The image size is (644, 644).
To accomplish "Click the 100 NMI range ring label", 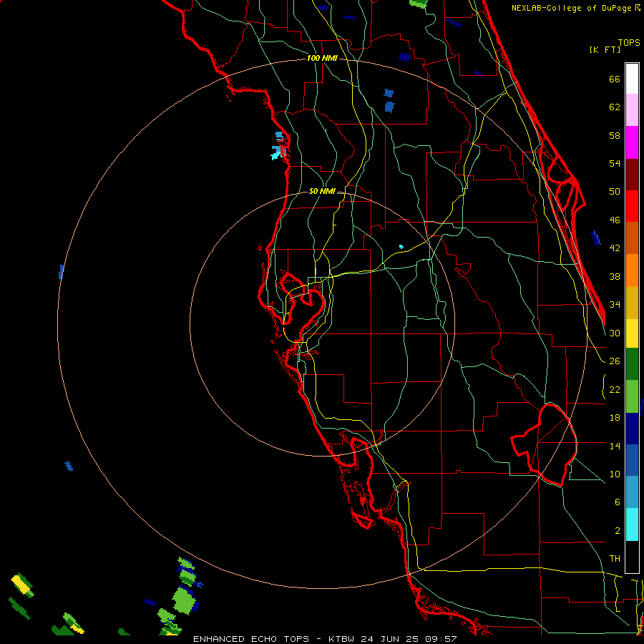I will [321, 59].
